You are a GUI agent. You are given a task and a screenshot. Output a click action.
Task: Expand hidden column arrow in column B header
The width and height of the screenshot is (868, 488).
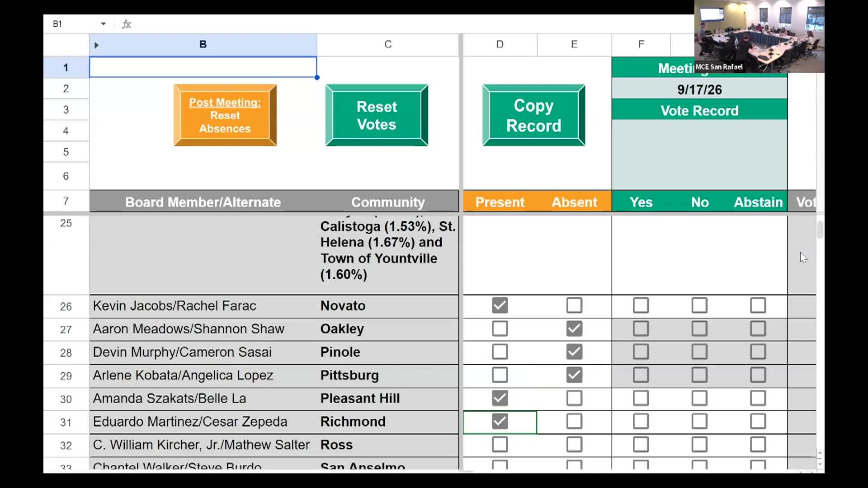tap(96, 45)
